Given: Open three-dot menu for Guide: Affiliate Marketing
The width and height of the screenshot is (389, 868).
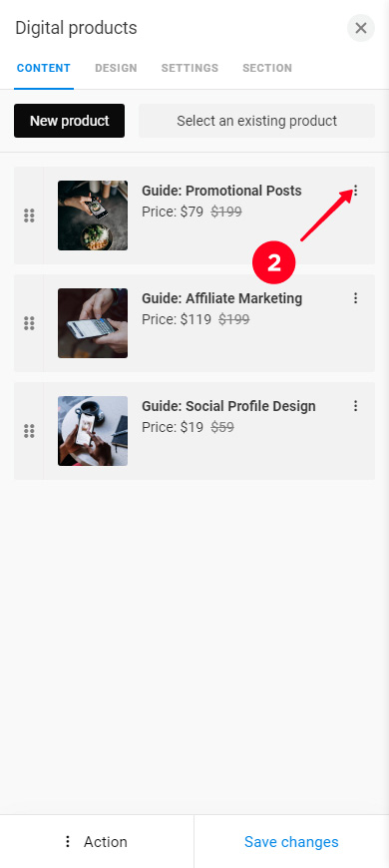Looking at the screenshot, I should click(x=356, y=298).
